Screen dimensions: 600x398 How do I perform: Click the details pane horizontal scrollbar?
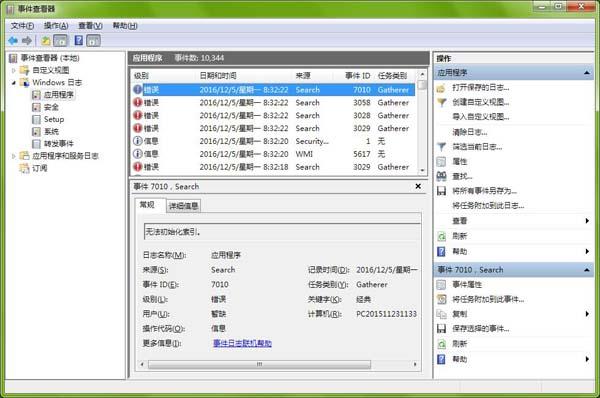279,364
